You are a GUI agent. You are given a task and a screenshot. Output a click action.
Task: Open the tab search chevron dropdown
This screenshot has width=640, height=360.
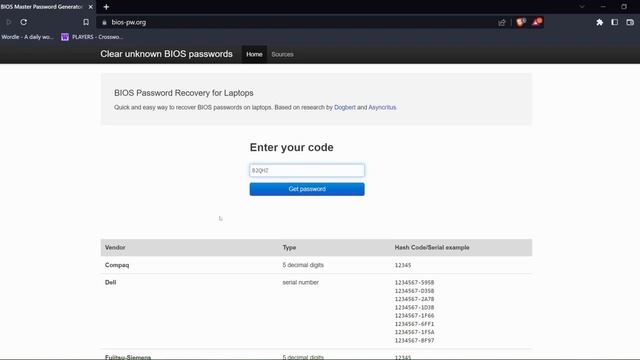[582, 7]
